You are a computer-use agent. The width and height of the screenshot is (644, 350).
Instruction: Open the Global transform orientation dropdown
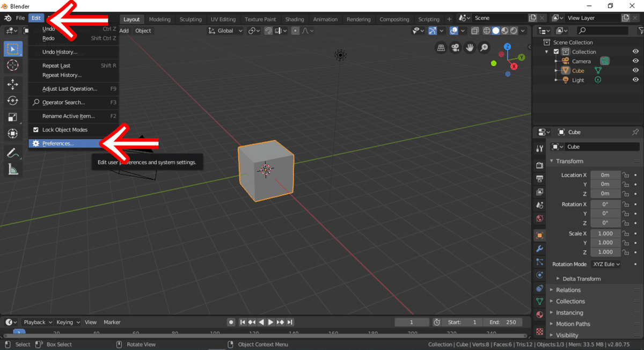click(x=226, y=31)
